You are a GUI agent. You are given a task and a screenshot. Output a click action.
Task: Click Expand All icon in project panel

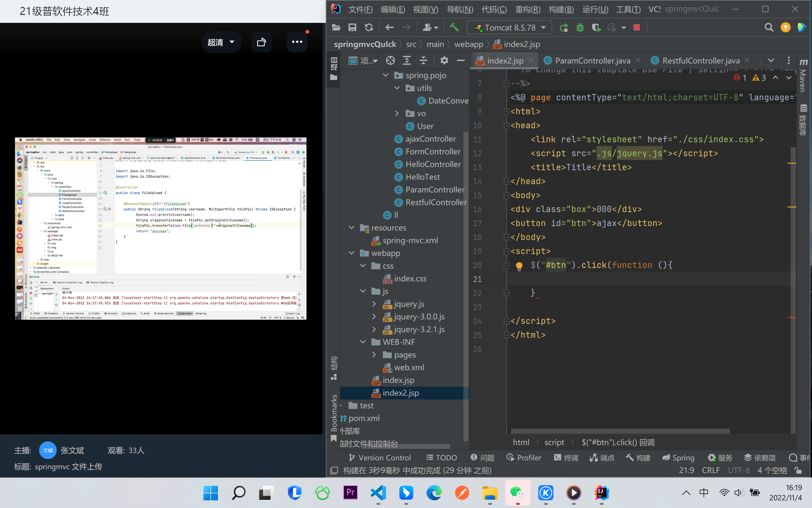click(407, 60)
